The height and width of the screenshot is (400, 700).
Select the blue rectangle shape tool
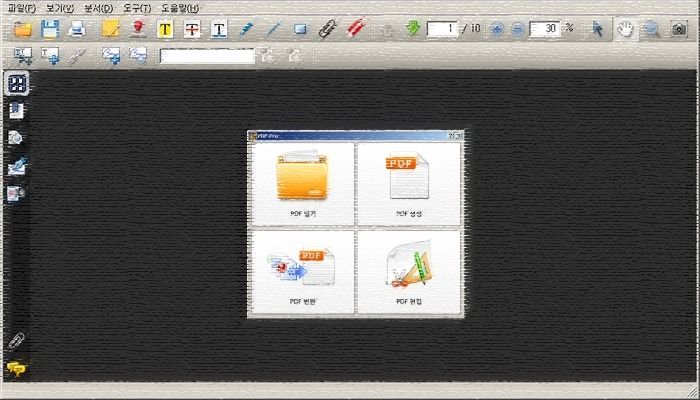pos(300,29)
